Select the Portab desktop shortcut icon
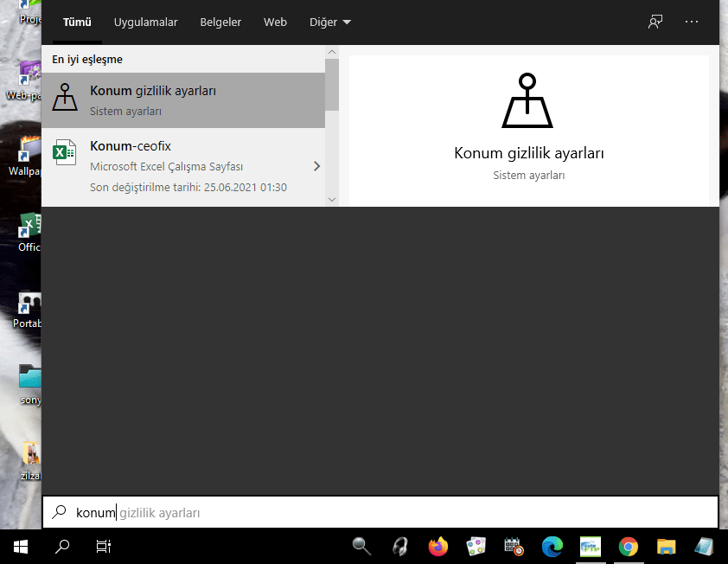Viewport: 728px width, 564px height. pos(28,309)
